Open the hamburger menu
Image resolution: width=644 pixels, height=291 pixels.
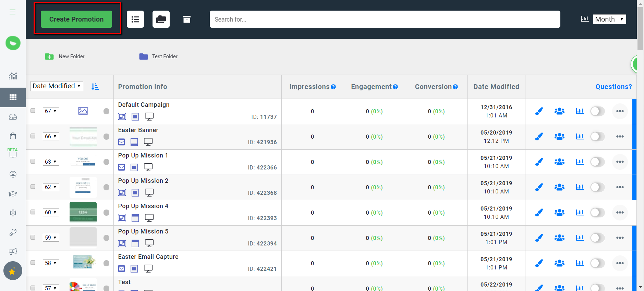coord(13,12)
